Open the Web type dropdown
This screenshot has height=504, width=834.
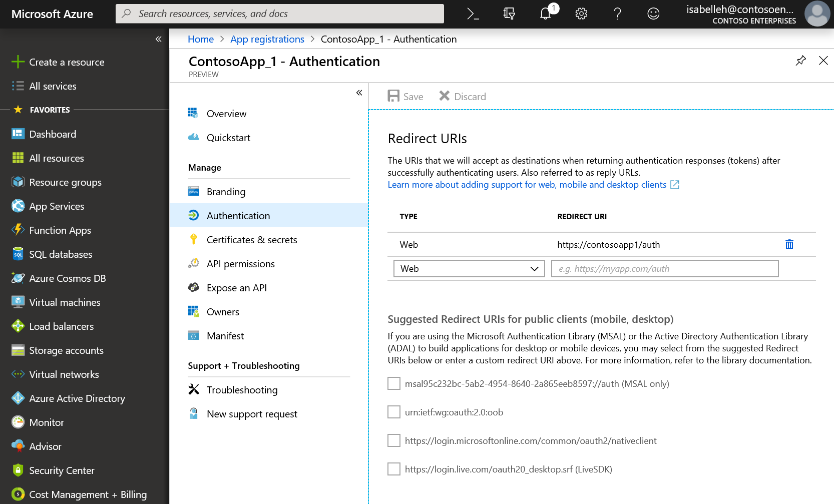(469, 269)
